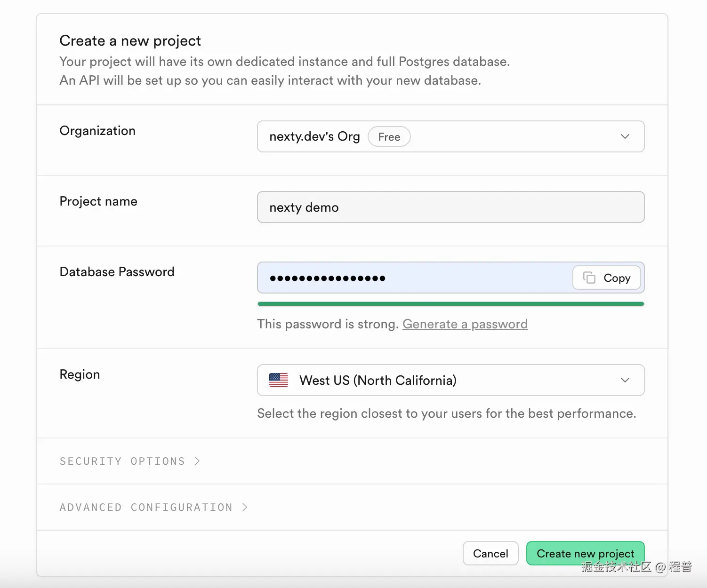Click the SECURITY OPTIONS chevron arrow
This screenshot has height=588, width=707.
tap(197, 461)
